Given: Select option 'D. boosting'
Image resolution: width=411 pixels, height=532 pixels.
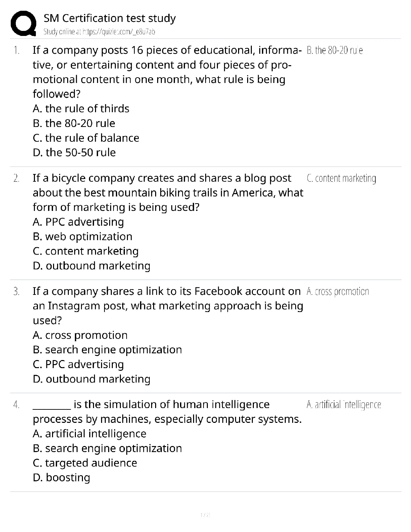Looking at the screenshot, I should point(61,478).
